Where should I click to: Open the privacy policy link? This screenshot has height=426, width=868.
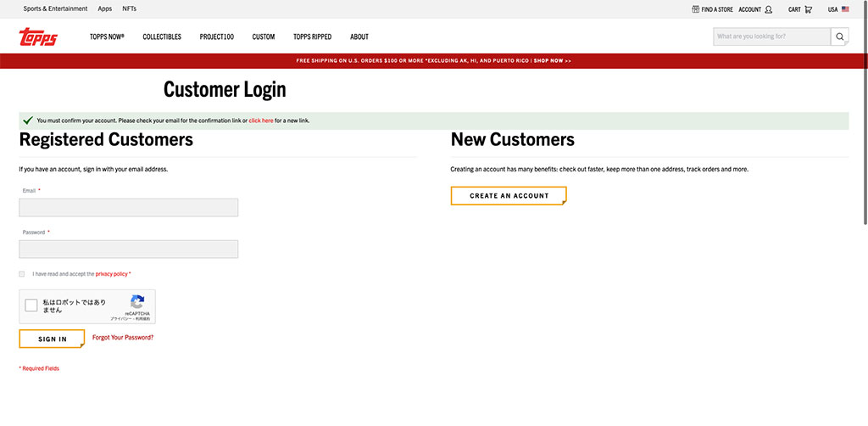click(111, 274)
